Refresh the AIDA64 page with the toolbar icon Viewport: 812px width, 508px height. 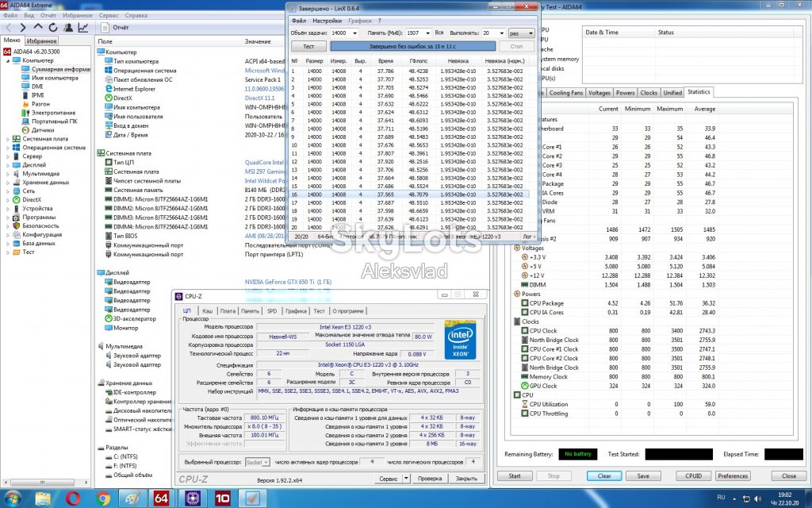53,28
